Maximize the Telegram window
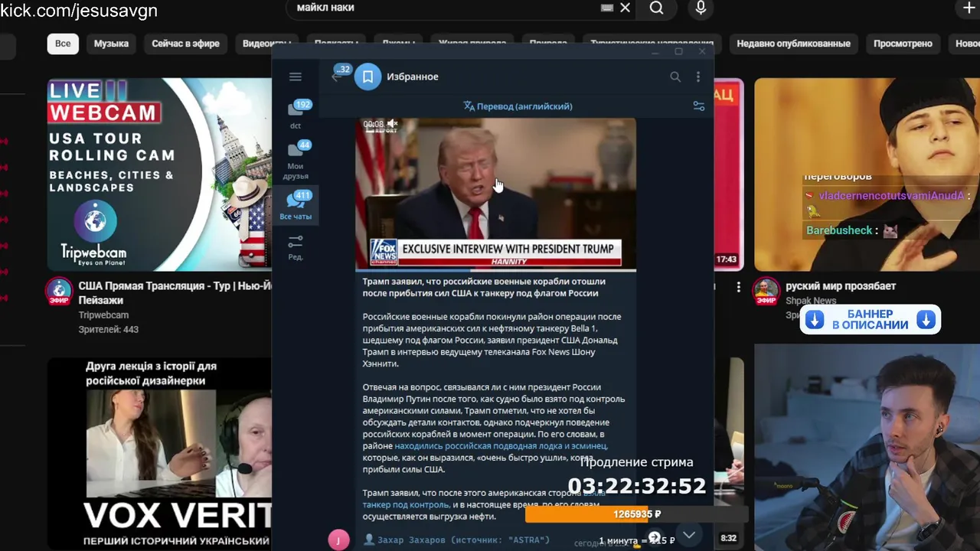Image resolution: width=980 pixels, height=551 pixels. coord(678,51)
